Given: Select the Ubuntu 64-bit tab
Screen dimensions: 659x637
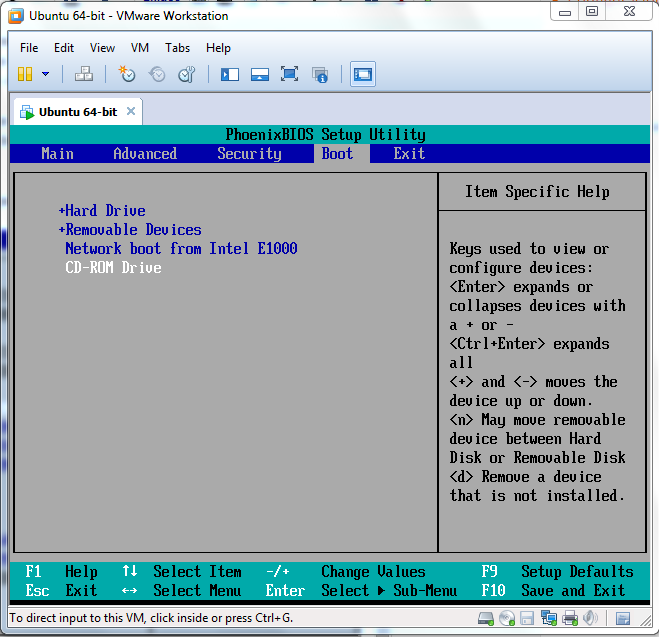Looking at the screenshot, I should 78,112.
